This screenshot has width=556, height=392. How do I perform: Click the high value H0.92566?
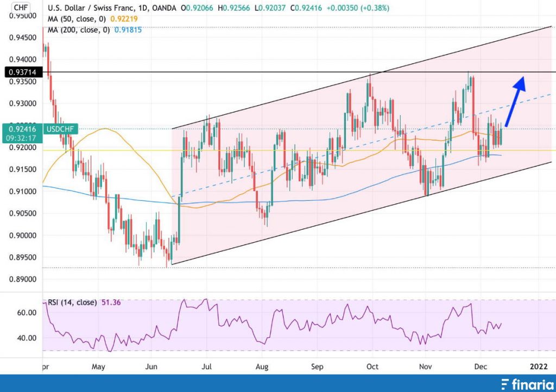coord(235,8)
